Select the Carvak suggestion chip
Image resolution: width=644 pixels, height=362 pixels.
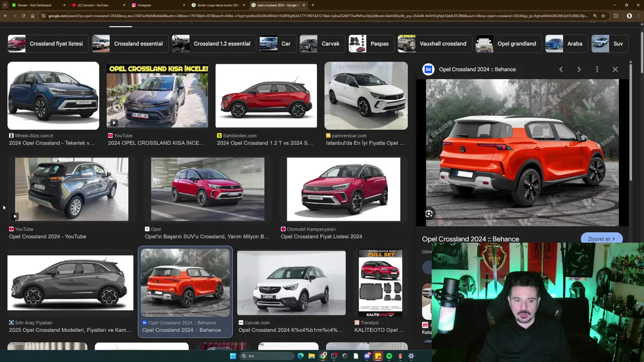[x=322, y=44]
